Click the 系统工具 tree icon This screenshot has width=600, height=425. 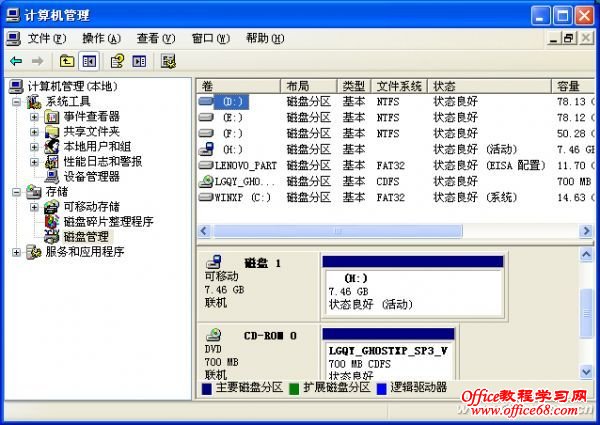(33, 101)
